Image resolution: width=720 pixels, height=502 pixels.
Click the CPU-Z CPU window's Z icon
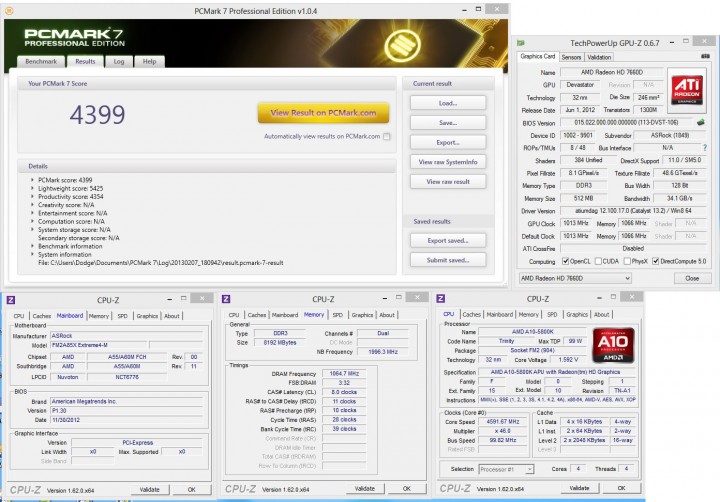(x=440, y=299)
